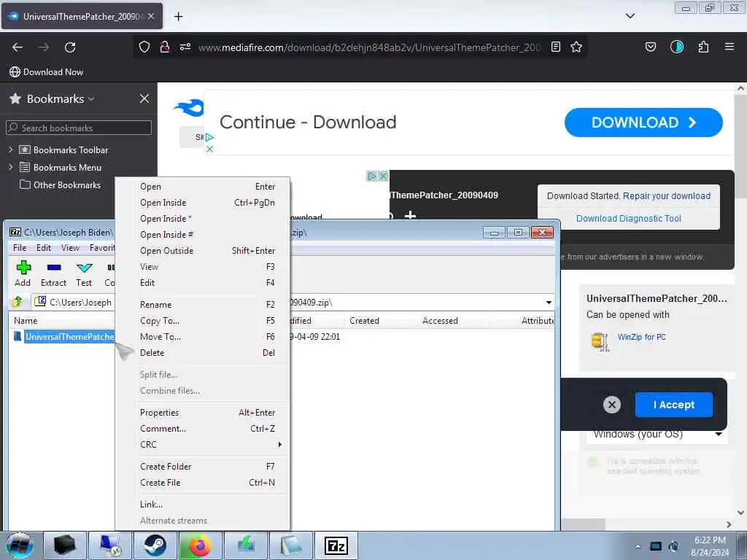Open a new Firefox tab

click(178, 17)
